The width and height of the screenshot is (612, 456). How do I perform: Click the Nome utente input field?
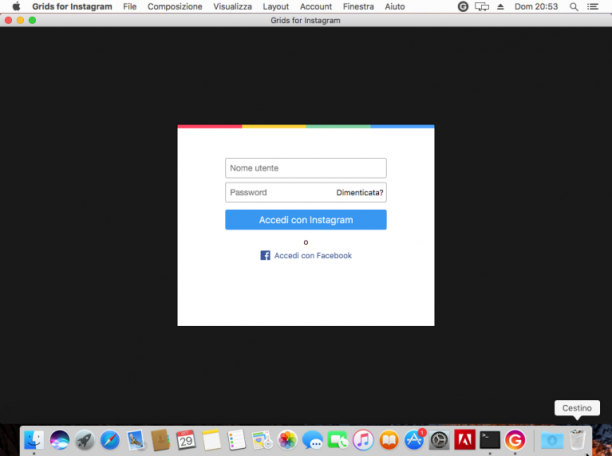pos(306,168)
